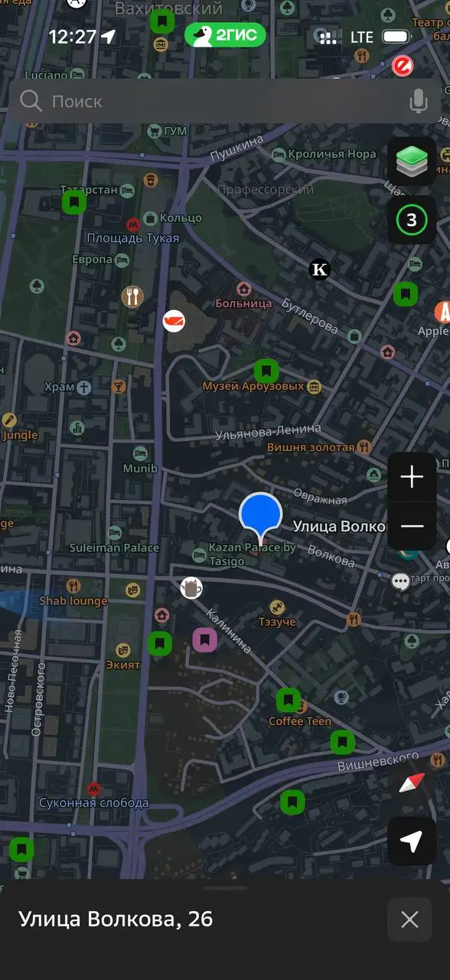
Task: Tap the metro icon at Суконная слобода
Action: [93, 788]
